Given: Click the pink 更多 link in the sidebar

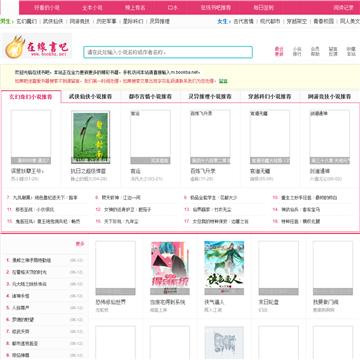Looking at the screenshot, I should pyautogui.click(x=80, y=244).
